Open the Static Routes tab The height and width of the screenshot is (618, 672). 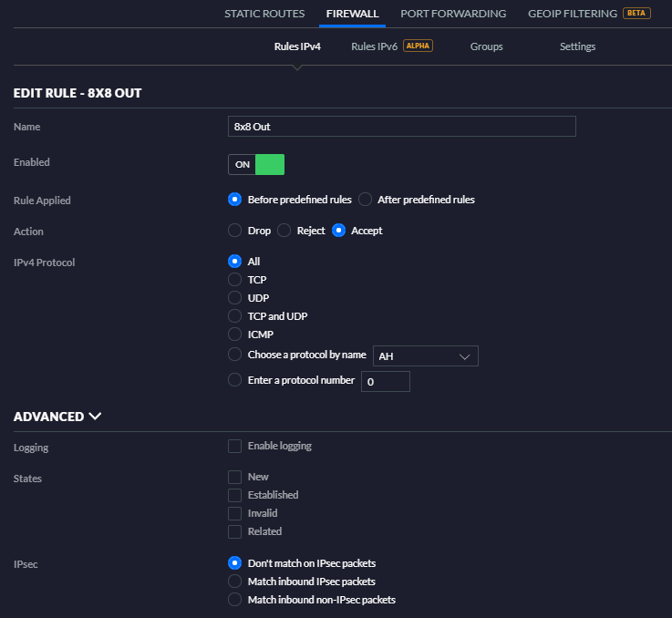pyautogui.click(x=264, y=14)
